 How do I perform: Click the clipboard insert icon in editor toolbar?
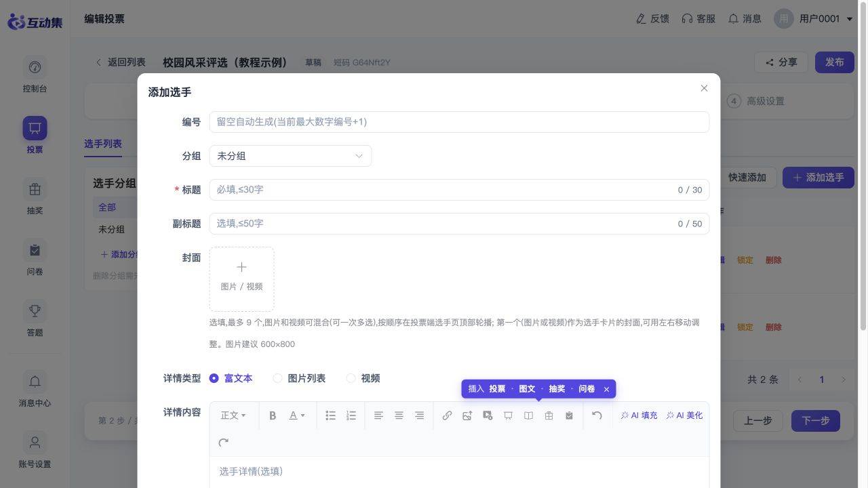coord(569,415)
